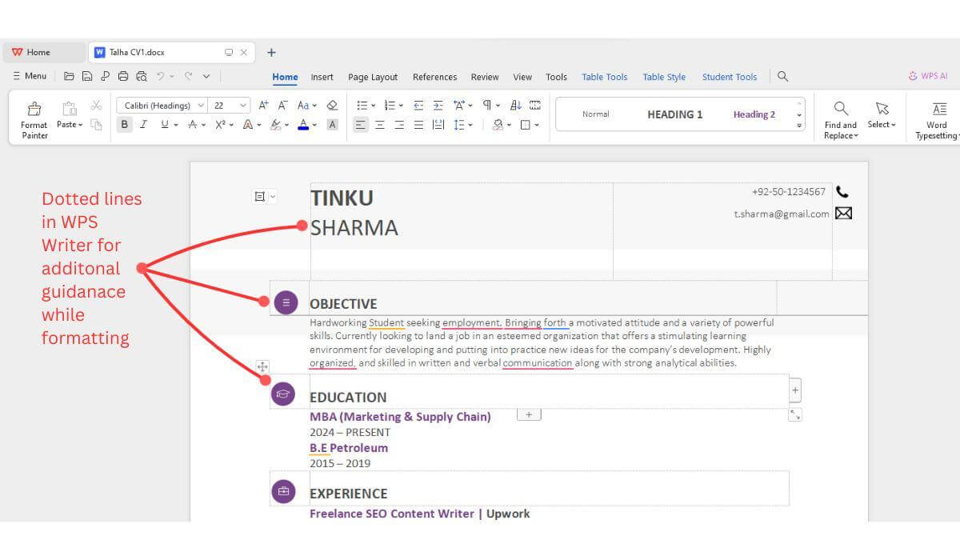960x560 pixels.
Task: Click the Print icon in quick access bar
Action: [123, 76]
